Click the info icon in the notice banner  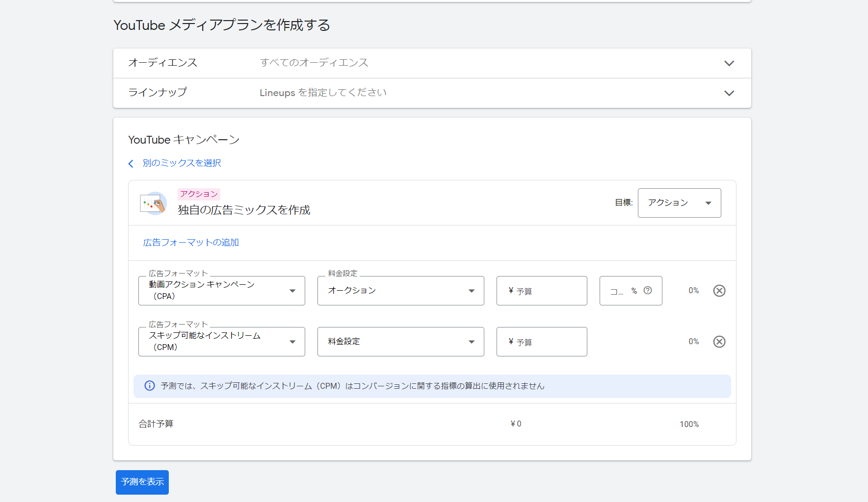click(150, 386)
